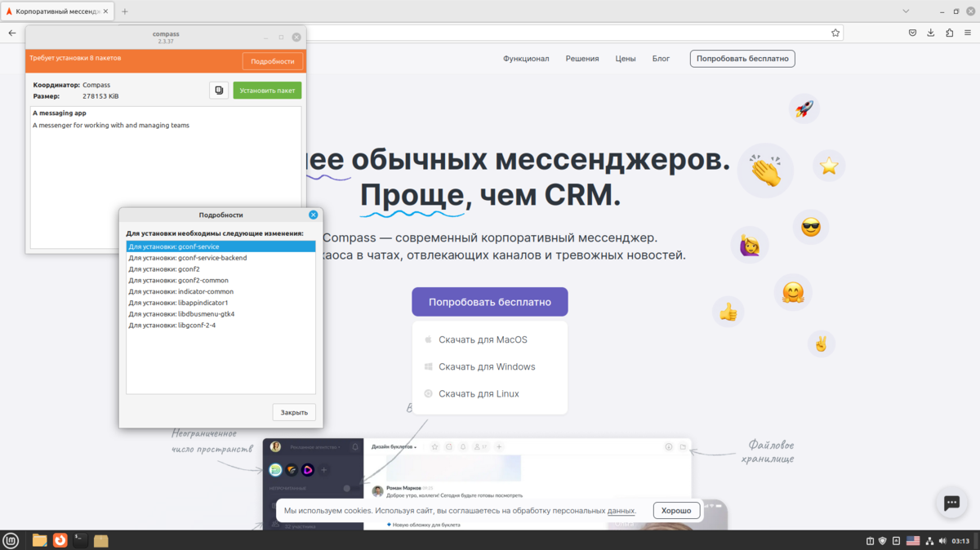The width and height of the screenshot is (980, 550).
Task: Select the row 'Для установки: indicator-common'
Action: tap(220, 291)
